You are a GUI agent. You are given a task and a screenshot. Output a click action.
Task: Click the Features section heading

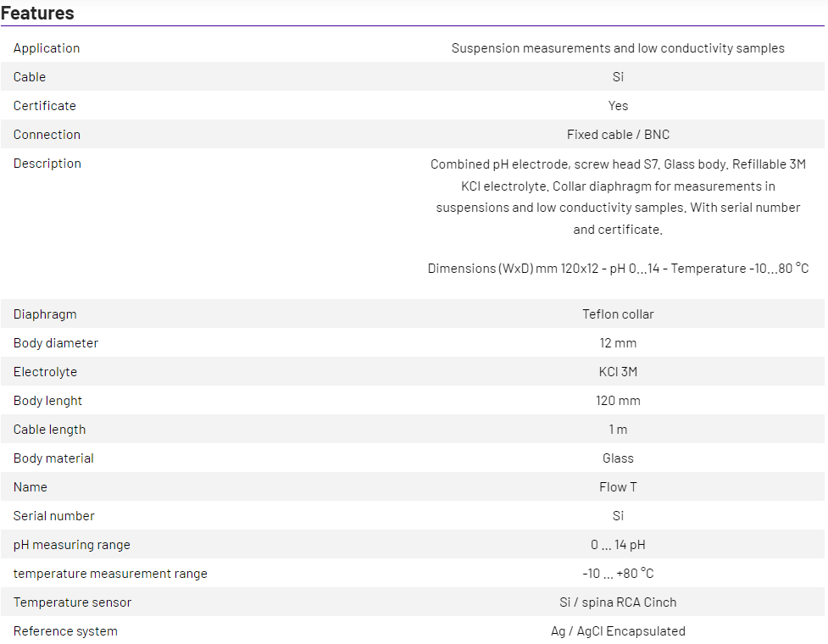coord(37,13)
